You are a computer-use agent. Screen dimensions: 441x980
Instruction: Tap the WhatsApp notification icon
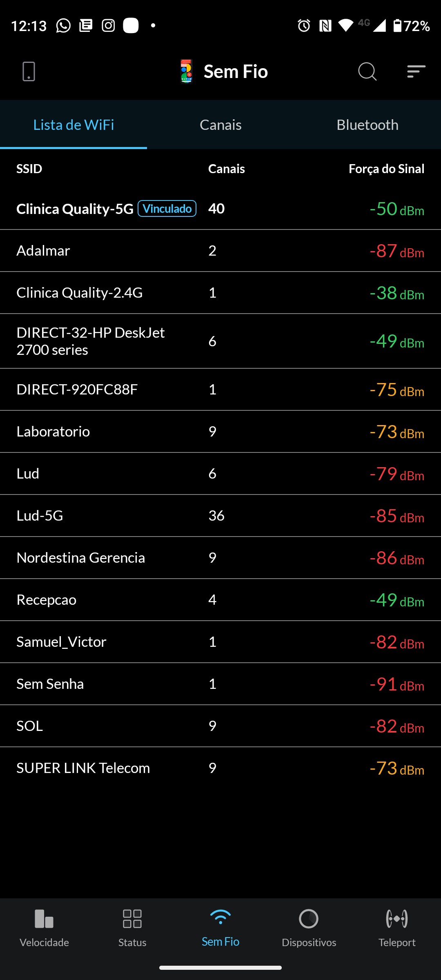63,26
